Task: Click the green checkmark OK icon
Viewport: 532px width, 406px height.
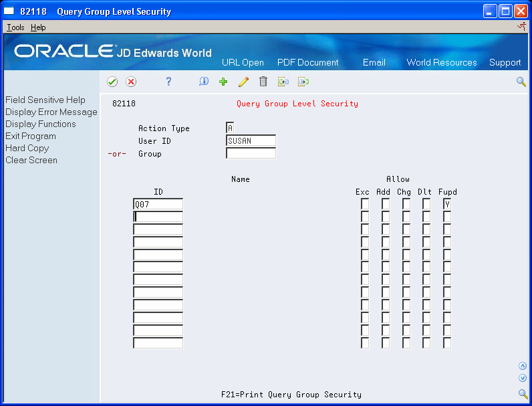Action: (x=112, y=82)
